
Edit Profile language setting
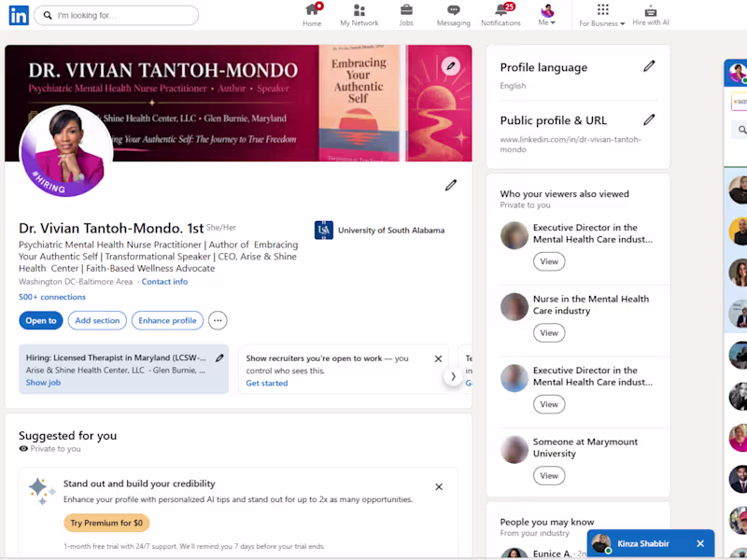(x=649, y=66)
